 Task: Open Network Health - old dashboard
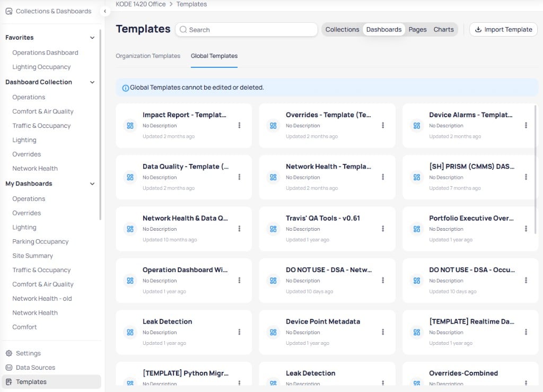pos(42,299)
